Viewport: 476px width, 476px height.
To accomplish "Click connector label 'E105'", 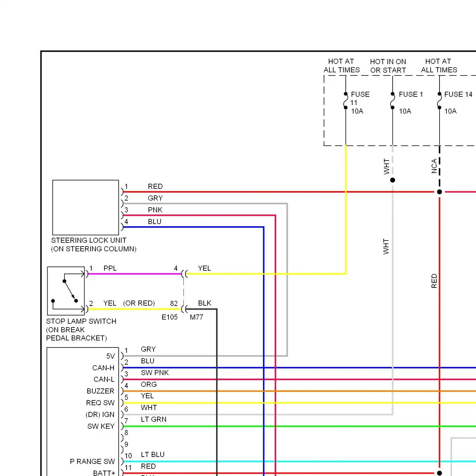I will click(169, 317).
